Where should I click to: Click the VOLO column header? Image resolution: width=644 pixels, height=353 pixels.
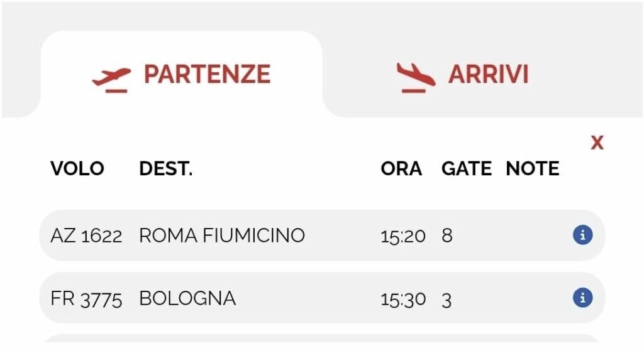click(77, 168)
